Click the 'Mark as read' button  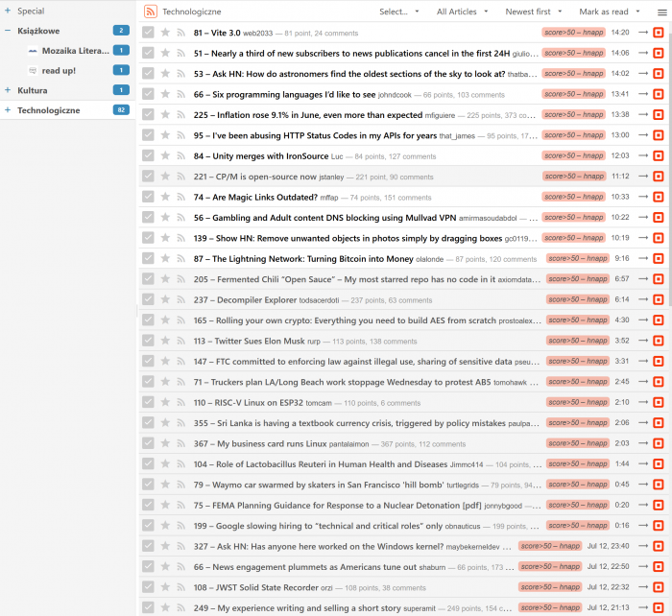point(608,12)
